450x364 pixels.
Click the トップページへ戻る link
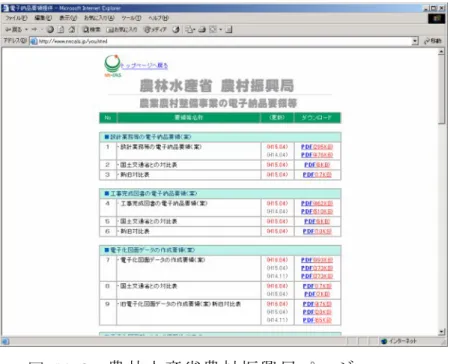tap(144, 66)
